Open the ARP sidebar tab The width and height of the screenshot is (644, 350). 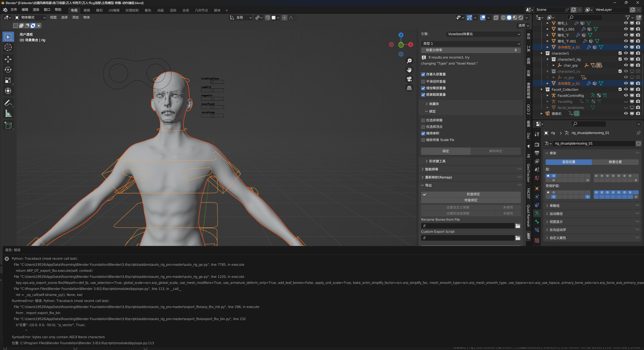[x=528, y=236]
